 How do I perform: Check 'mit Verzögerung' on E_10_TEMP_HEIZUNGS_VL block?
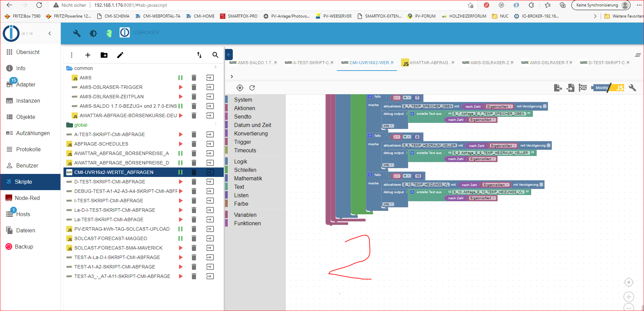click(x=541, y=185)
